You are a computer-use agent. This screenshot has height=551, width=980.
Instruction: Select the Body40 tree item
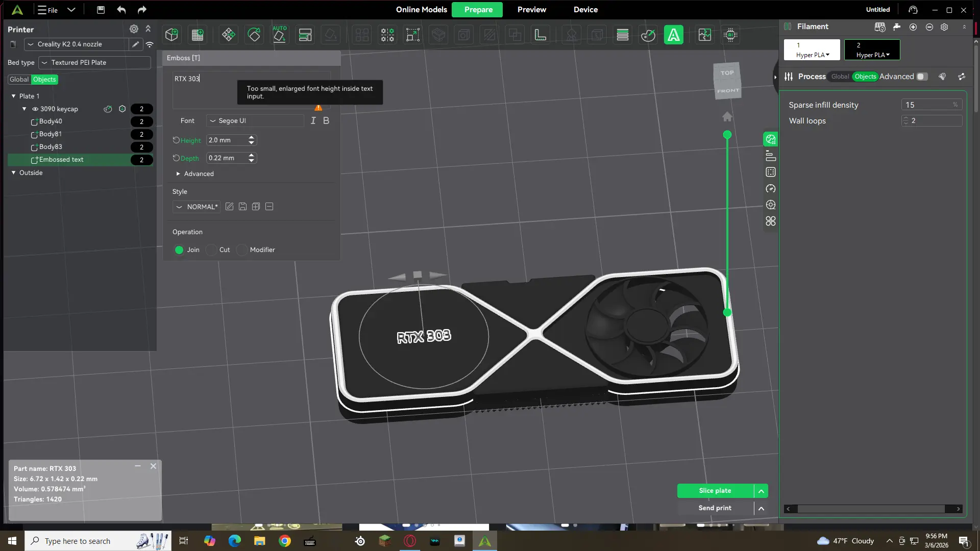pos(51,121)
